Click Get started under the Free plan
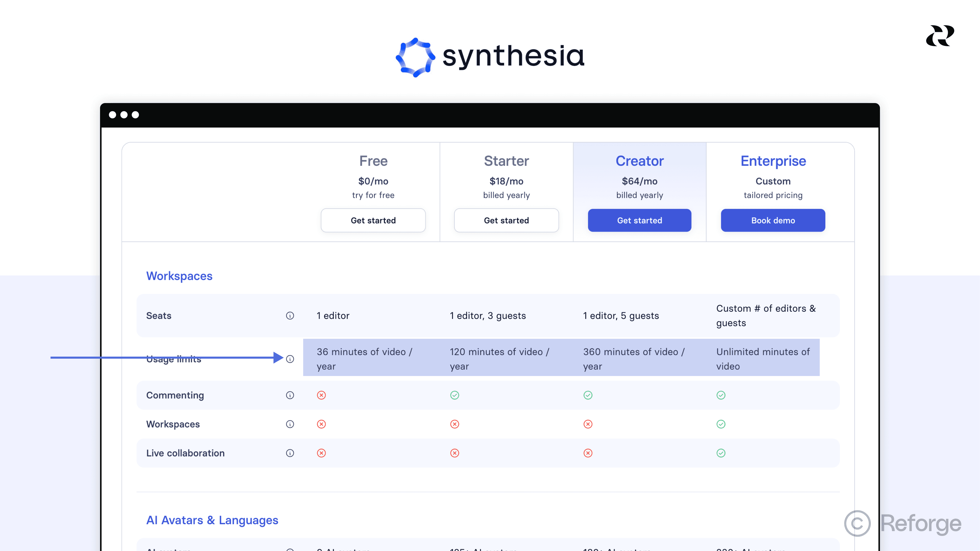980x551 pixels. click(373, 220)
